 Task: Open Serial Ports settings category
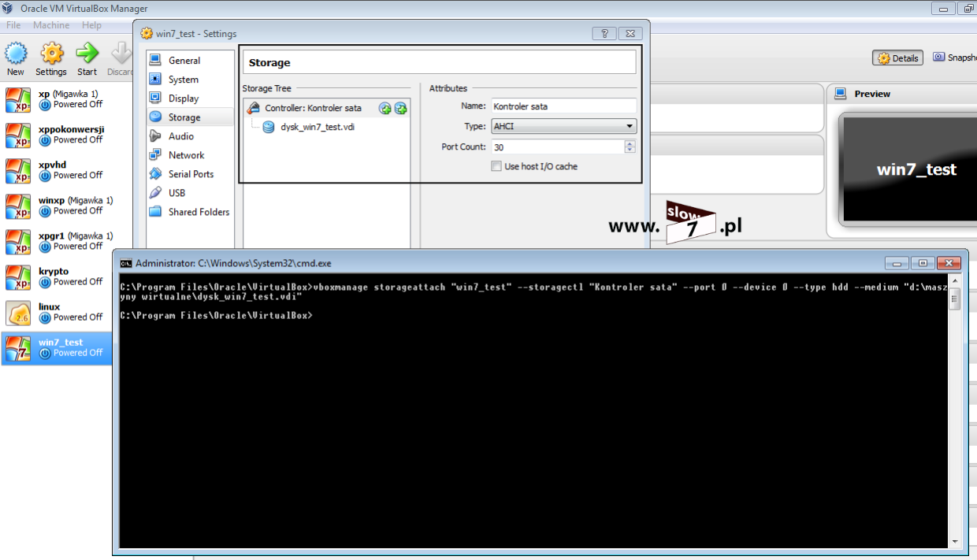pyautogui.click(x=190, y=174)
